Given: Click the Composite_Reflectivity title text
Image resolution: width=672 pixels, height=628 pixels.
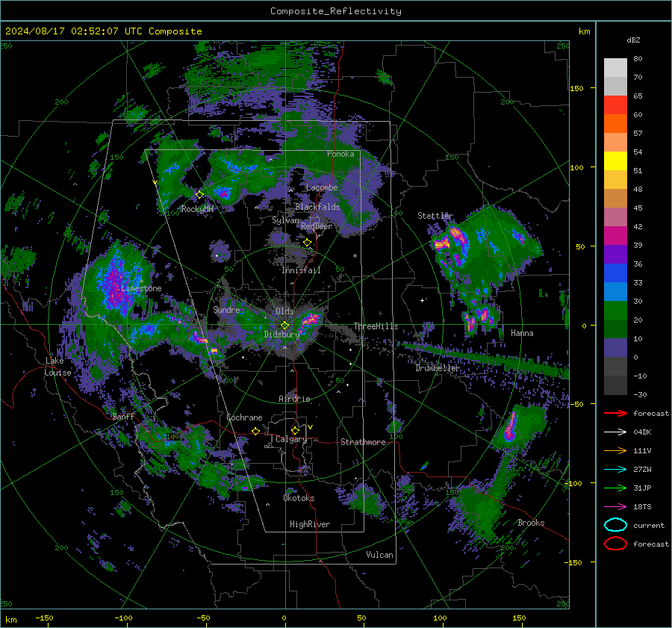Looking at the screenshot, I should coord(335,11).
